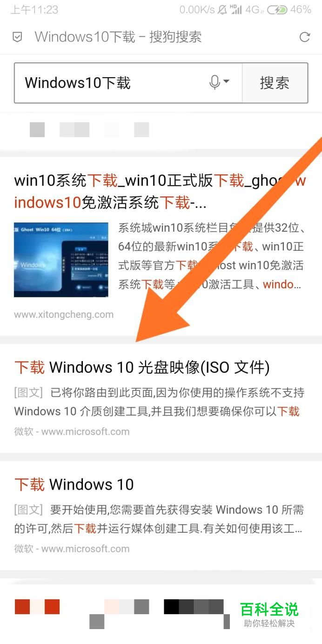Open 下载 Windows 10 光盘映像(ISO 文件) result
Viewport: 322px width, 644px height.
[142, 368]
